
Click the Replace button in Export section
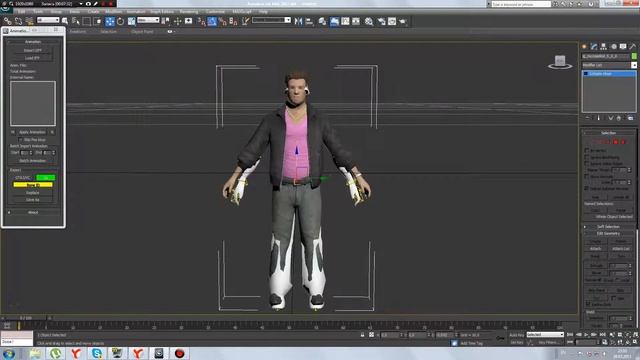coord(33,193)
